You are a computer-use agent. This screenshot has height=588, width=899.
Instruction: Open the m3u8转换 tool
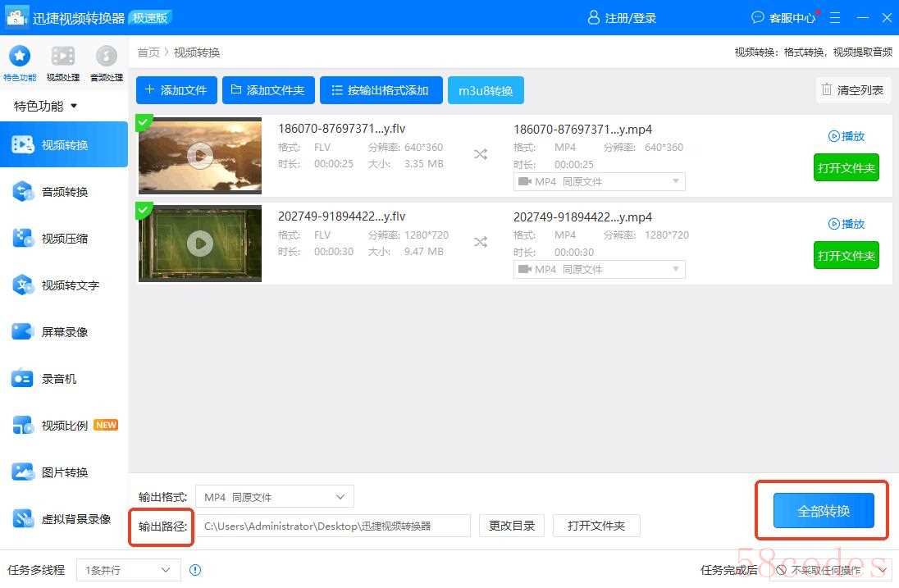pos(486,90)
